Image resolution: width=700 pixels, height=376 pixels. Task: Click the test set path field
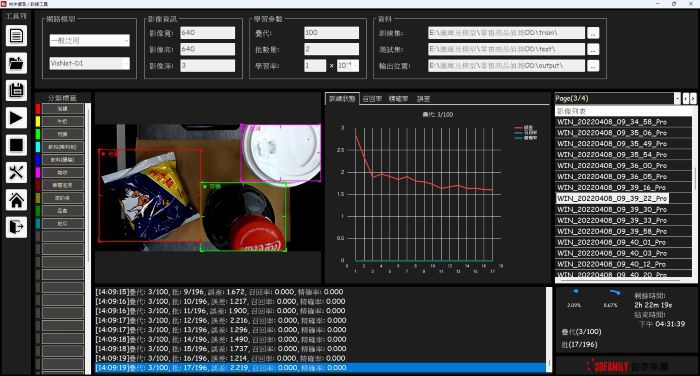click(x=506, y=49)
